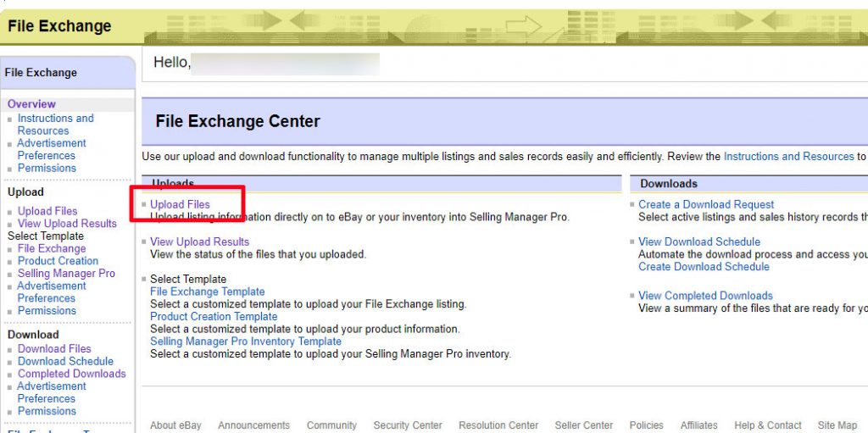Choose the Product Creation Template link
The height and width of the screenshot is (433, 868).
(214, 317)
